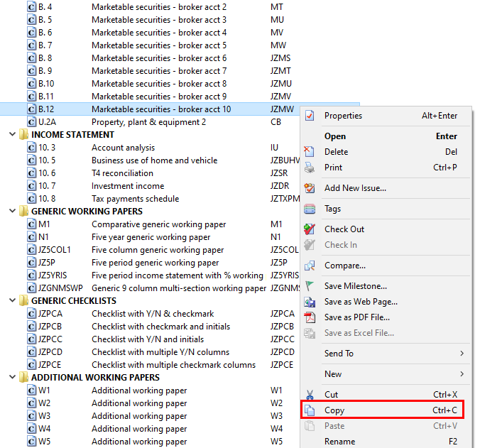Collapse the ADDITIONAL WORKING PAPERS folder

click(13, 378)
